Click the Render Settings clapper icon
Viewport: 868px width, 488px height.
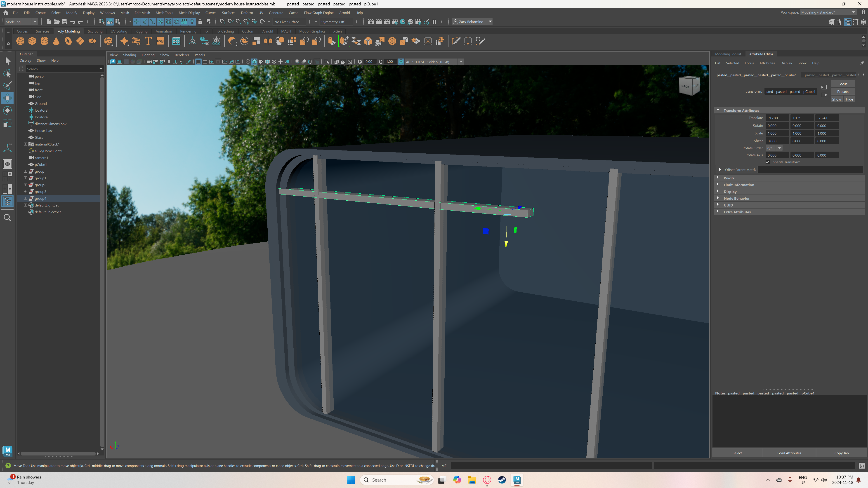tap(395, 22)
